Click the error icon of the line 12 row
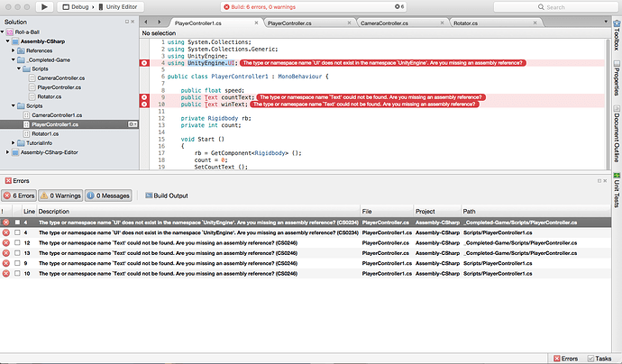 6,242
